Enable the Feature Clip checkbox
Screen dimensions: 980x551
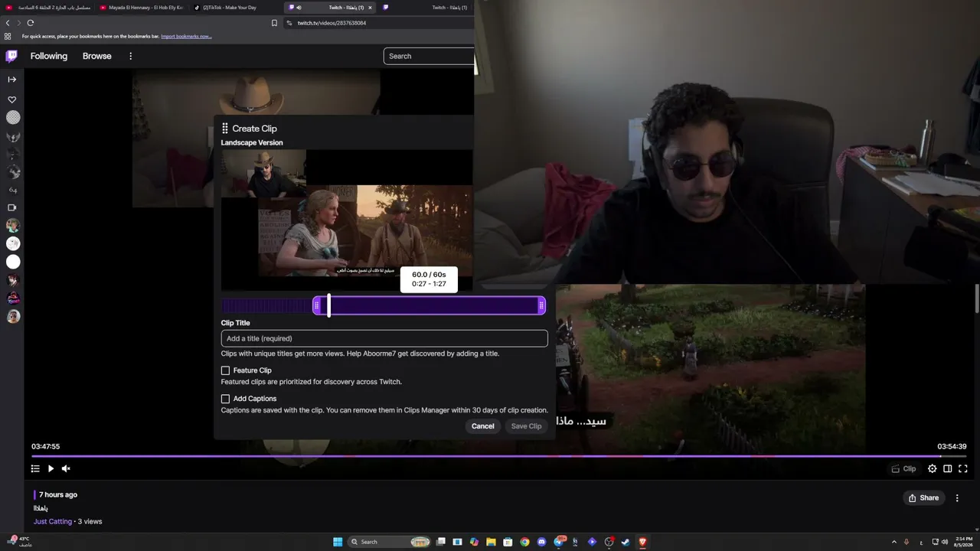225,370
